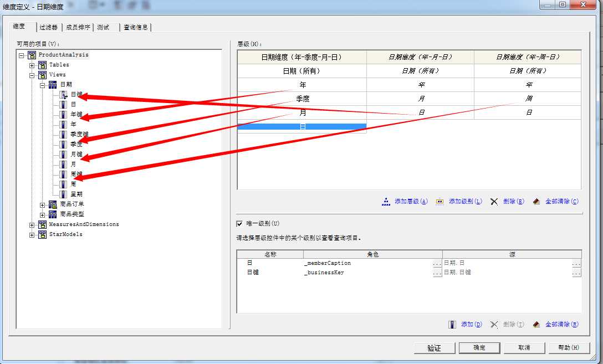Collapse the 日期 query subject node
603x364 pixels.
42,85
